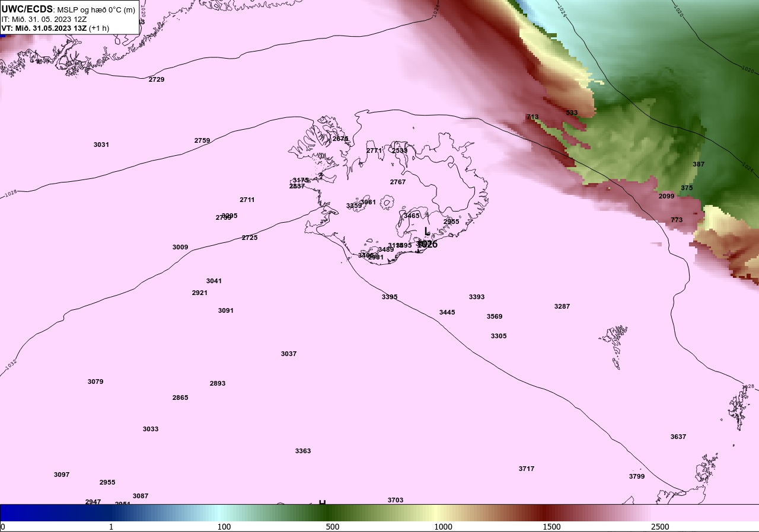Click the 2921 height value
This screenshot has height=532, width=759.
click(x=200, y=293)
